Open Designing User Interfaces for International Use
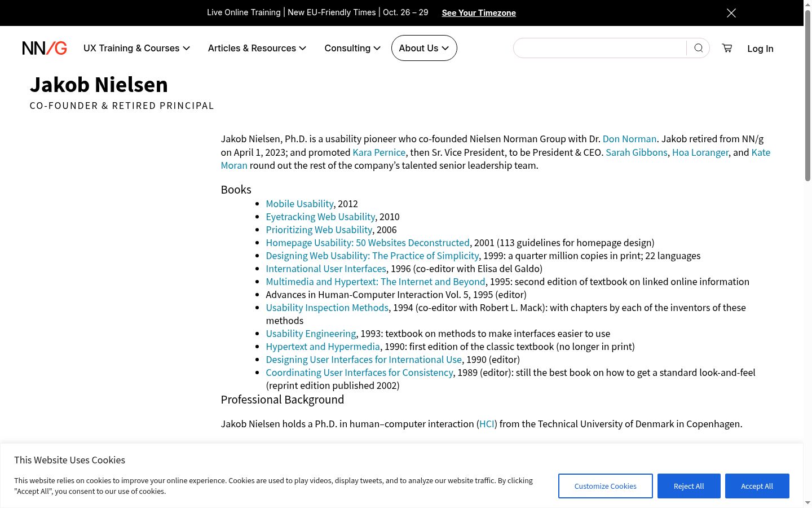The image size is (812, 508). (364, 360)
